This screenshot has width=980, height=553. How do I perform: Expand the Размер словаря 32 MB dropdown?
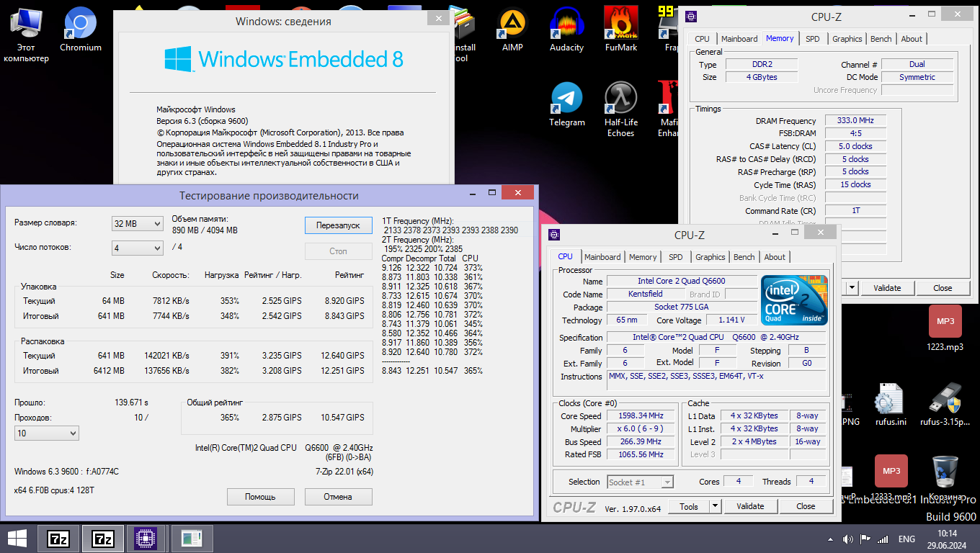[138, 224]
